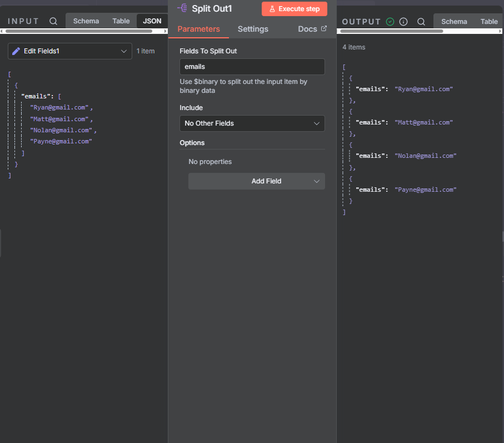504x443 pixels.
Task: Select the Parameters tab
Action: click(198, 29)
